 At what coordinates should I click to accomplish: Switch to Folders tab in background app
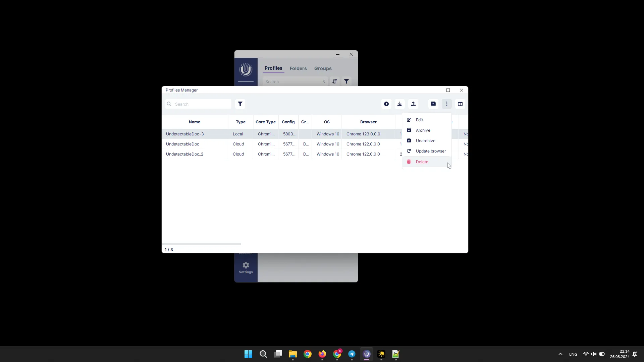coord(299,68)
